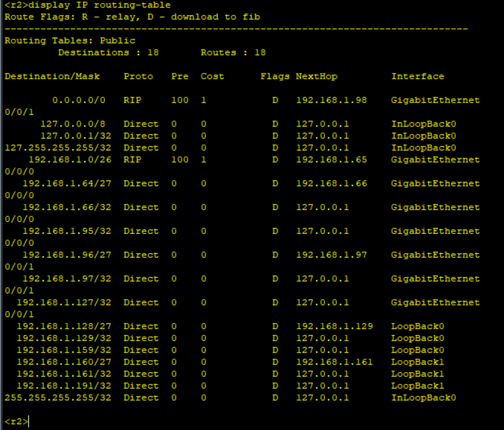Select destination 192.168.1.97/32
This screenshot has height=430, width=504.
67,279
